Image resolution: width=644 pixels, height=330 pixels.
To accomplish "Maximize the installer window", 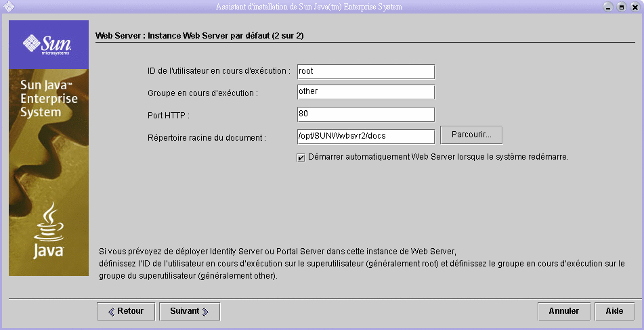I will (x=622, y=7).
